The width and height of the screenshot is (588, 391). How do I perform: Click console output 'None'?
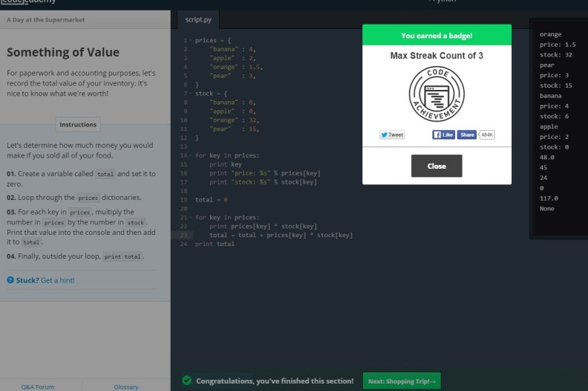pos(546,208)
